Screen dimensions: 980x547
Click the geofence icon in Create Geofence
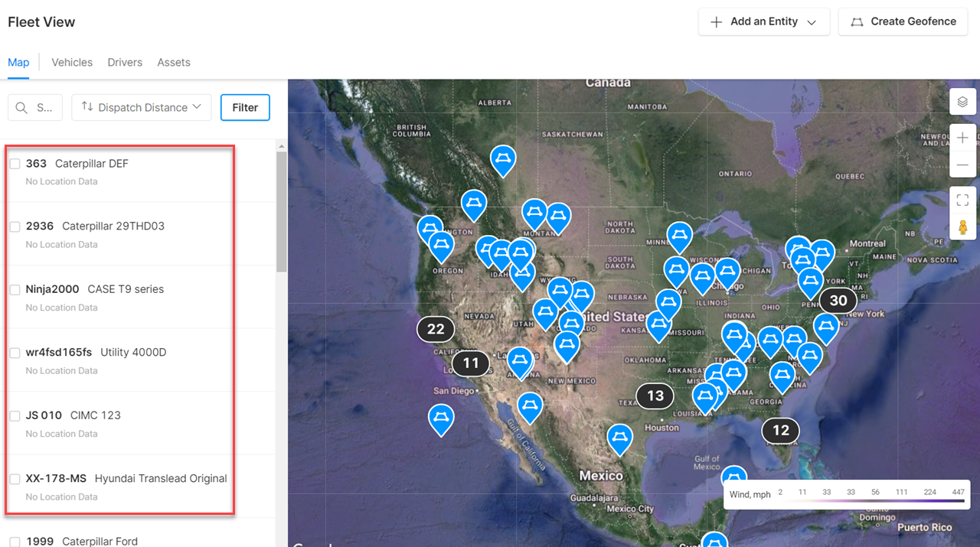[856, 22]
